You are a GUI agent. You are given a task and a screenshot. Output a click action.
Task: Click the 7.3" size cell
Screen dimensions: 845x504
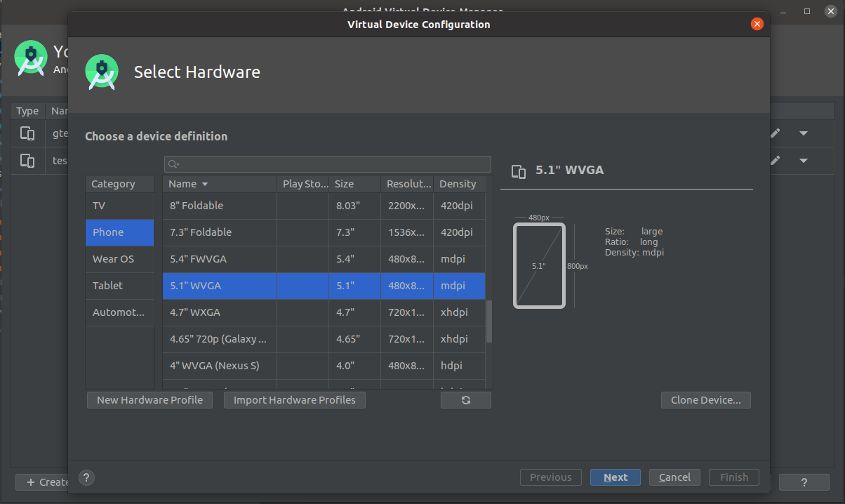(354, 232)
